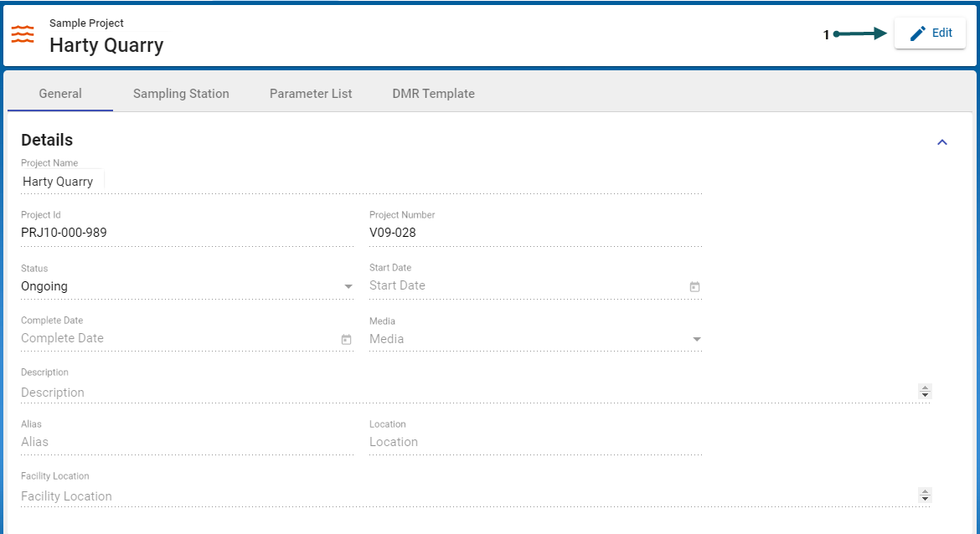
Task: Open the Complete Date calendar icon
Action: coord(346,340)
